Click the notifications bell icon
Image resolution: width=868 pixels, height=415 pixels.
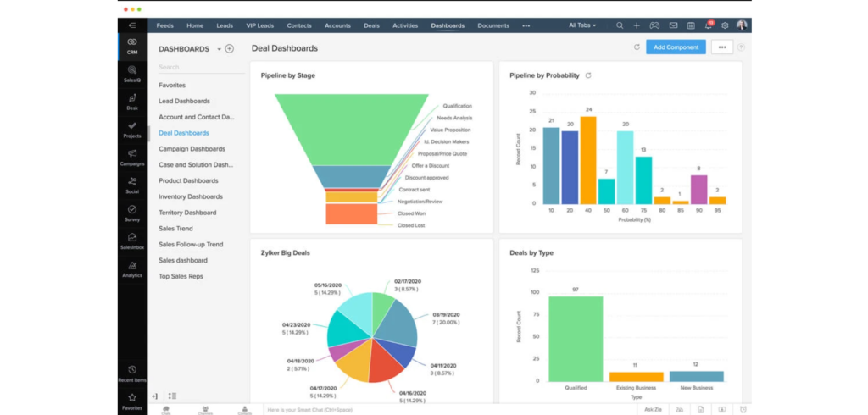[x=708, y=26]
